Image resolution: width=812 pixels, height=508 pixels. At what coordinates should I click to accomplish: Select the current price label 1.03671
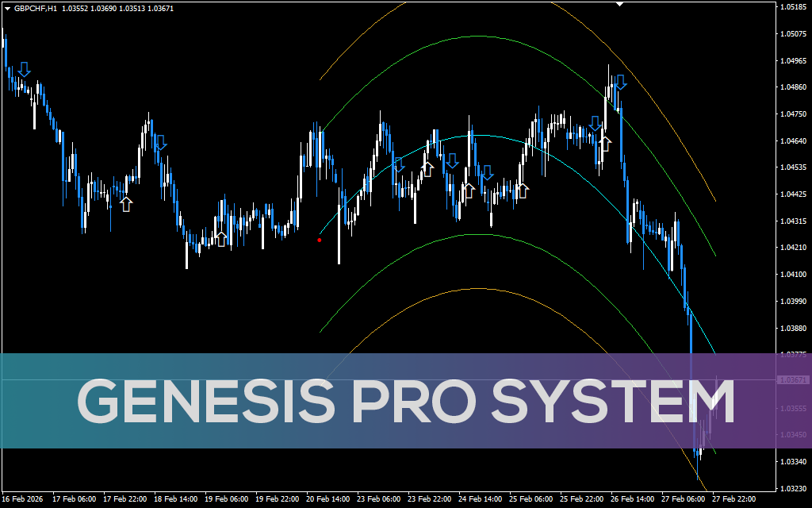pos(792,380)
